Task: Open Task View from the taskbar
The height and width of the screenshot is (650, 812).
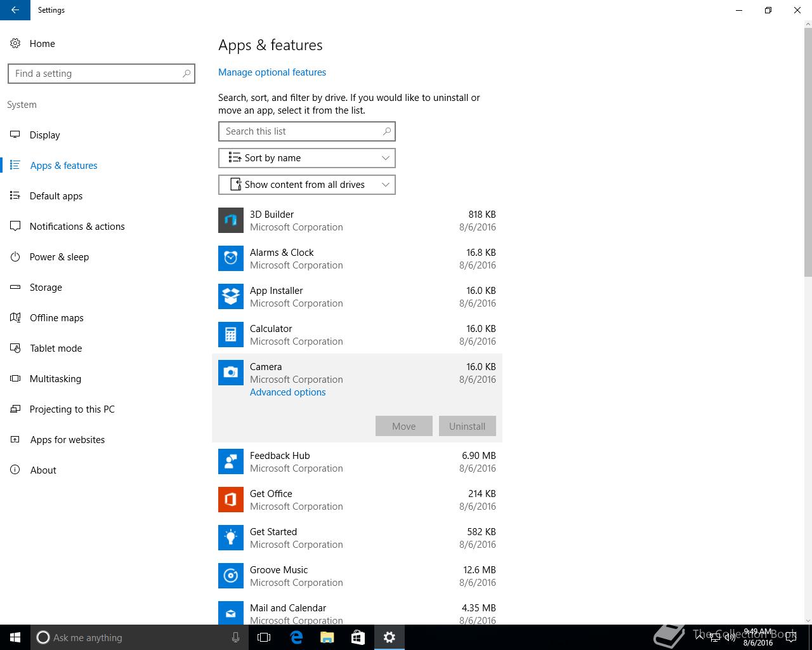Action: (x=264, y=637)
